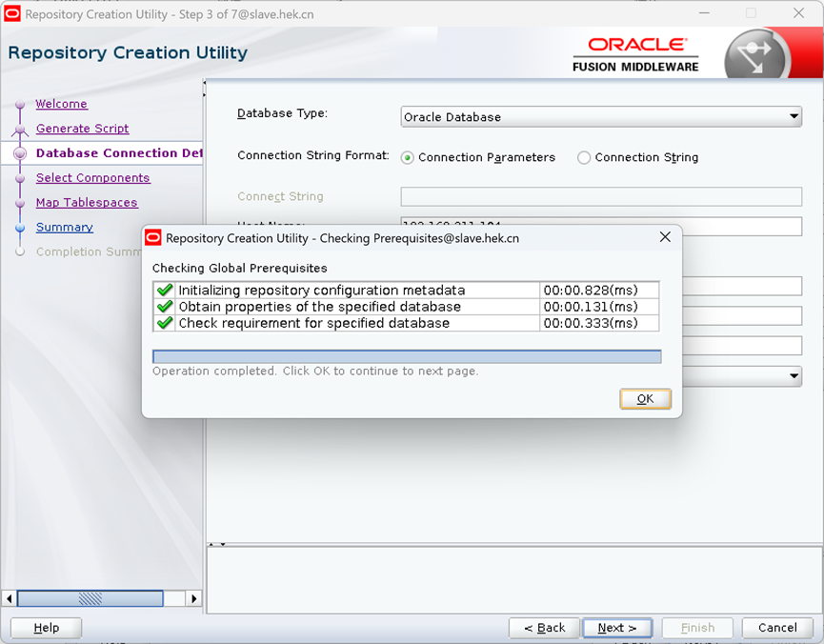Click the Next button
The image size is (824, 644).
point(617,628)
